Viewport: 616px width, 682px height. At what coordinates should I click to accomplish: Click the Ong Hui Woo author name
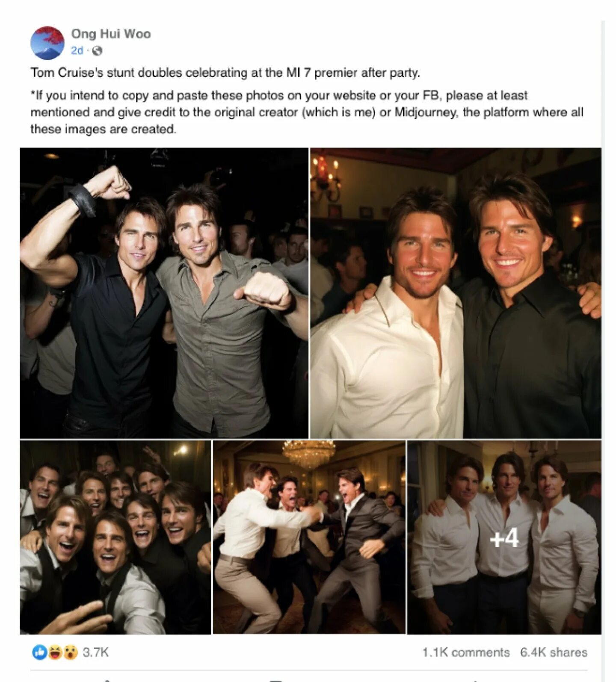[x=111, y=34]
